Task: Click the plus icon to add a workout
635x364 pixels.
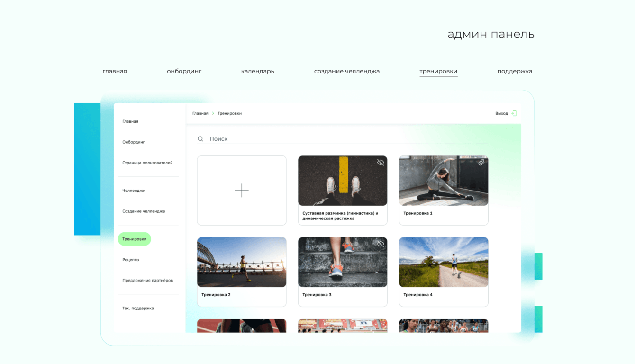Action: pyautogui.click(x=242, y=191)
